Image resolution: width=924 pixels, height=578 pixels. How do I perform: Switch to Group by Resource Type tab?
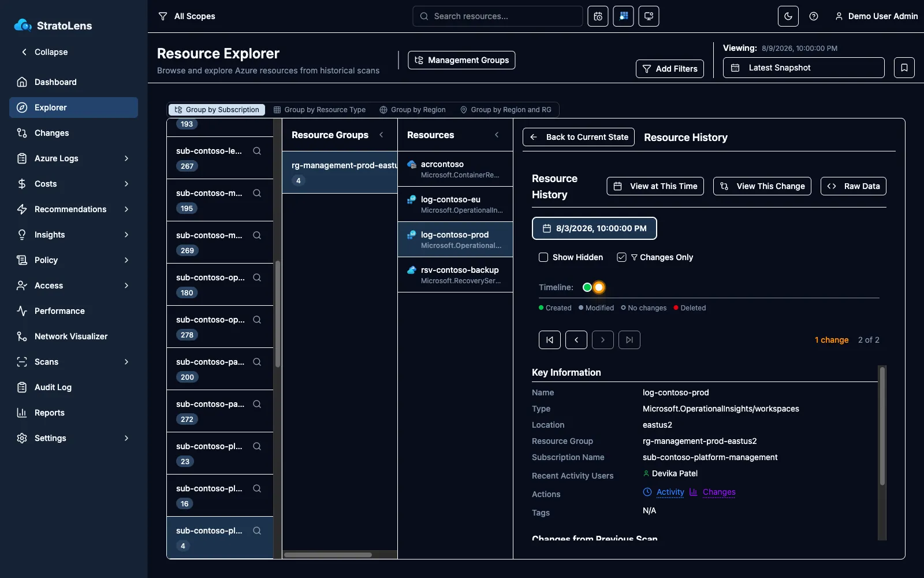point(319,110)
